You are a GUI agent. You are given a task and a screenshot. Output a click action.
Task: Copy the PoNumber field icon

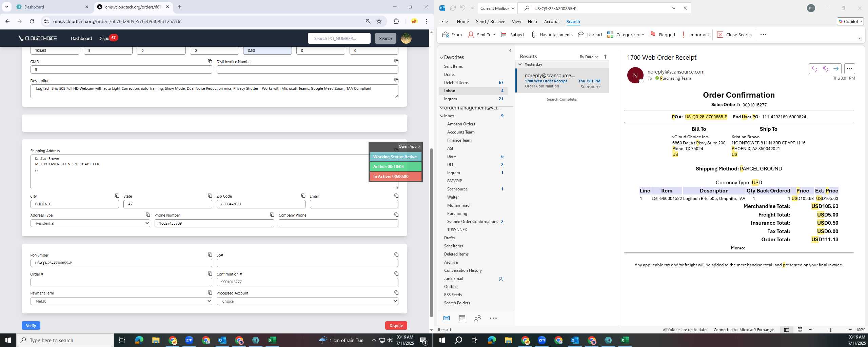tap(210, 254)
